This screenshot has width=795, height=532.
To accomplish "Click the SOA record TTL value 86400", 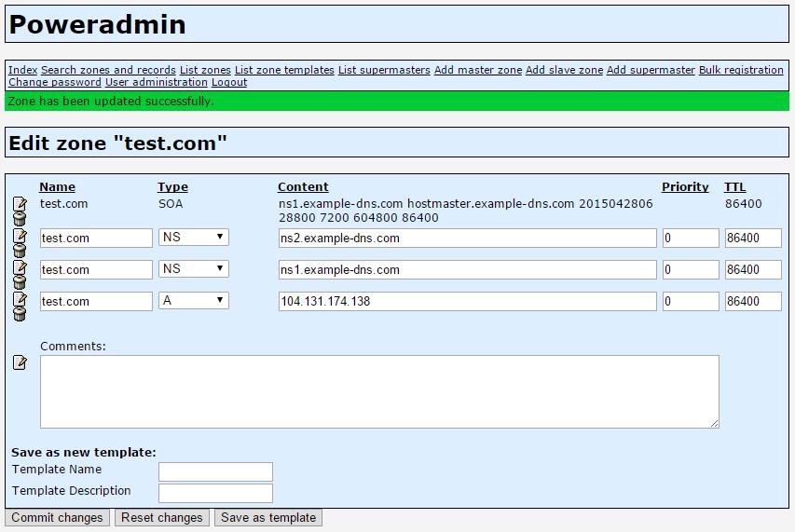I will click(x=744, y=204).
